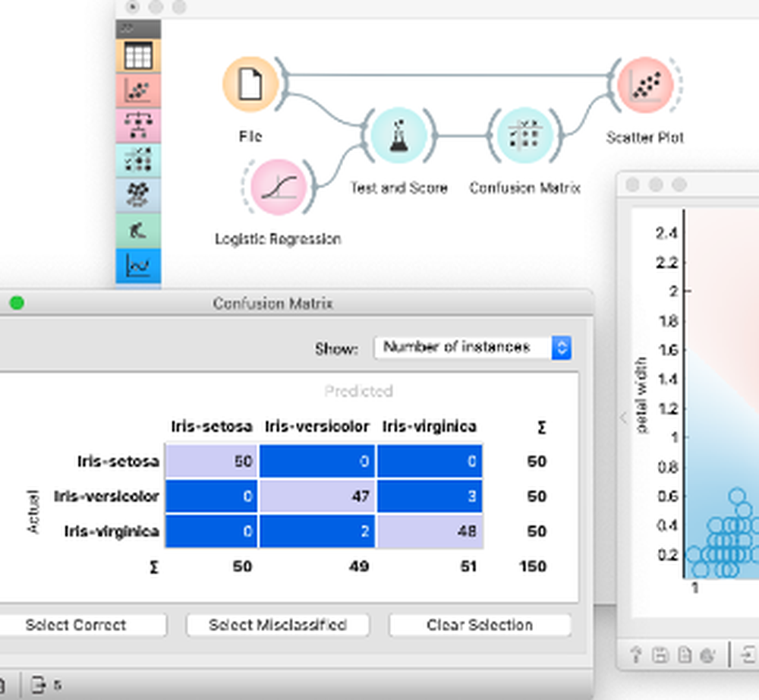Collapse the scatter plot panel via left chevron
Viewport: 759px width, 700px height.
[622, 418]
